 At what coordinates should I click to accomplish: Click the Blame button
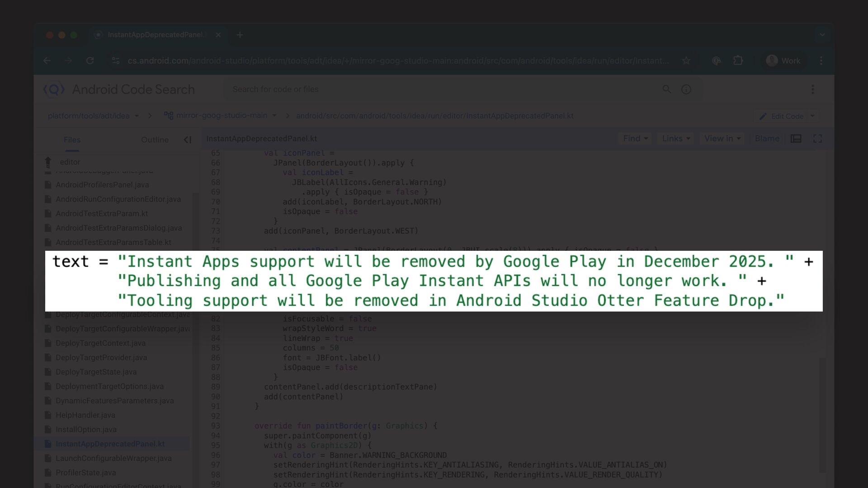pos(767,139)
